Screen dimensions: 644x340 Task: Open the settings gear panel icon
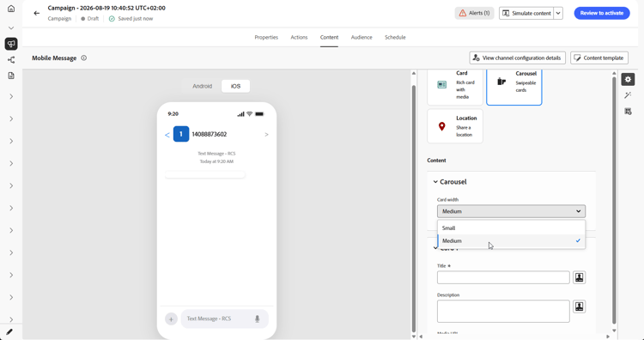coord(628,79)
